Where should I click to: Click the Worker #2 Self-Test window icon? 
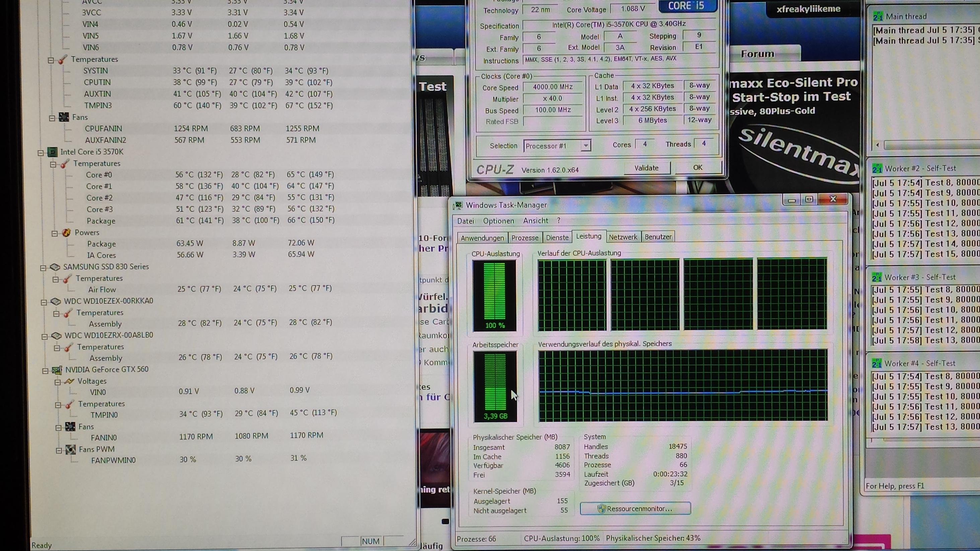(x=877, y=168)
